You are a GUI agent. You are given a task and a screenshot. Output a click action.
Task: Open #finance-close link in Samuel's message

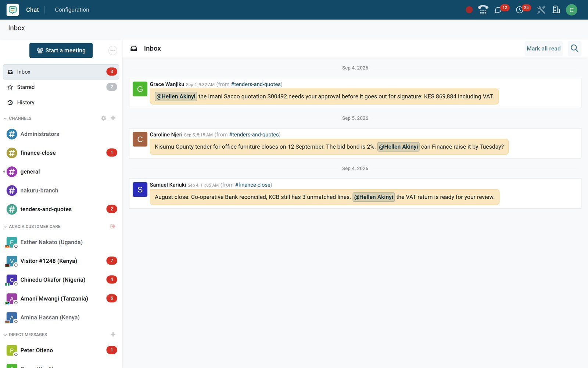[x=253, y=185]
